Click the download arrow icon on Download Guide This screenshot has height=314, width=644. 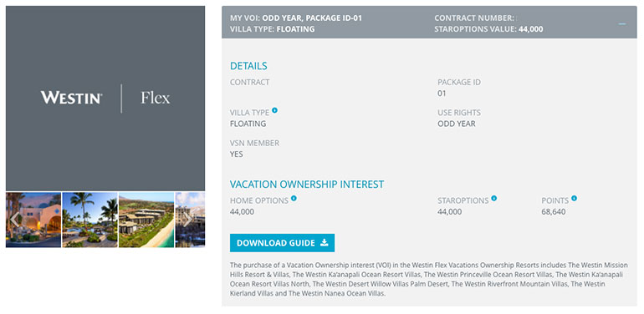click(x=325, y=243)
